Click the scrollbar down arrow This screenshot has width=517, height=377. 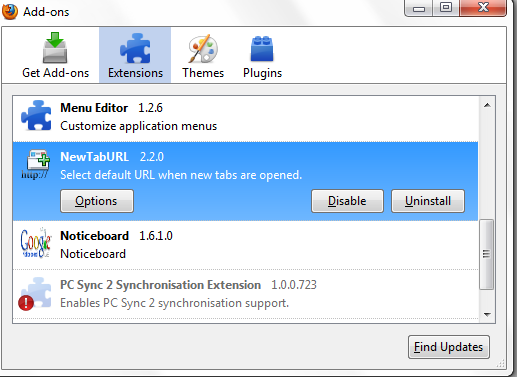(x=487, y=314)
